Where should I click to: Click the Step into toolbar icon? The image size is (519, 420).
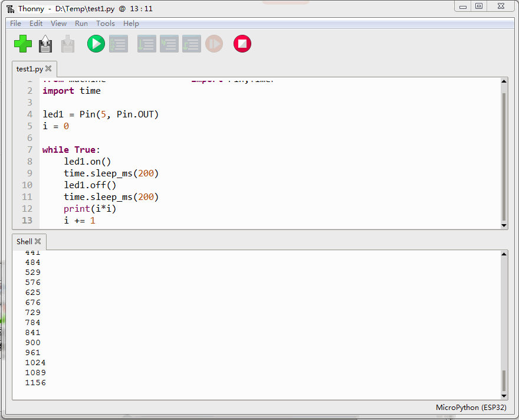pos(169,44)
